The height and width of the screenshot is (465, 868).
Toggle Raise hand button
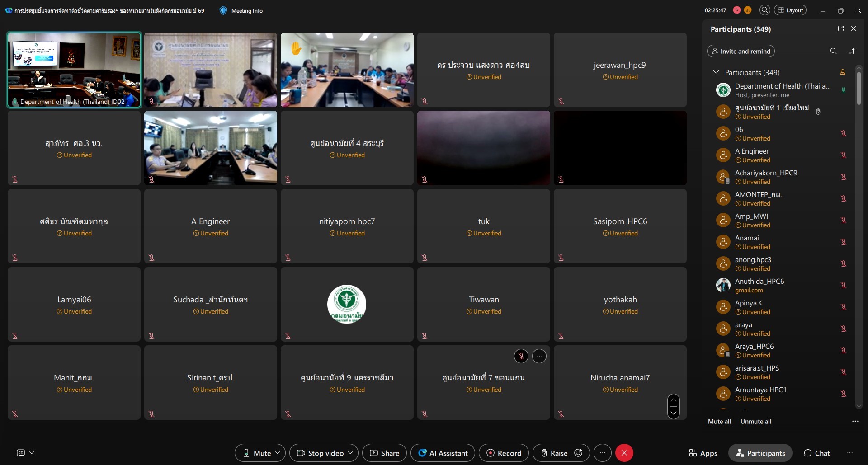pyautogui.click(x=554, y=453)
